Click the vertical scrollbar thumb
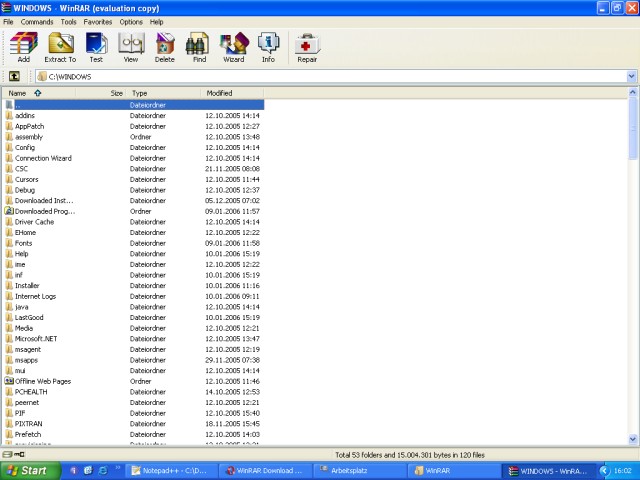 (x=633, y=129)
